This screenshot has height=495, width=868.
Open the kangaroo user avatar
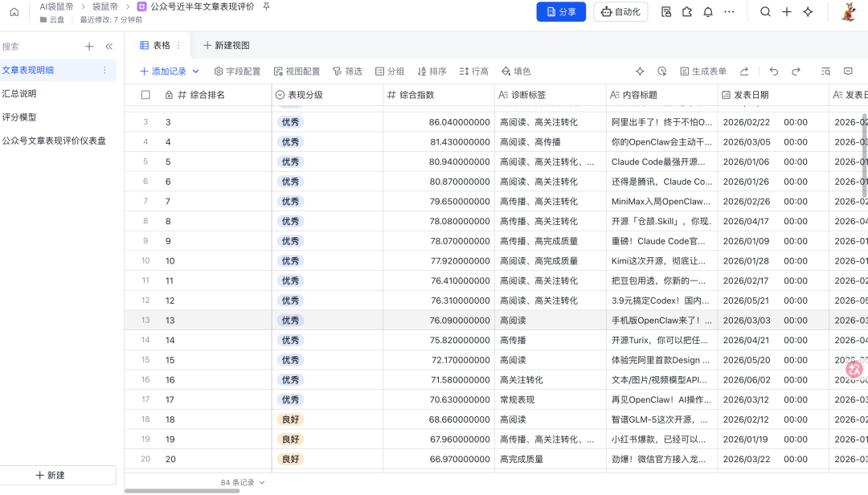click(x=848, y=11)
